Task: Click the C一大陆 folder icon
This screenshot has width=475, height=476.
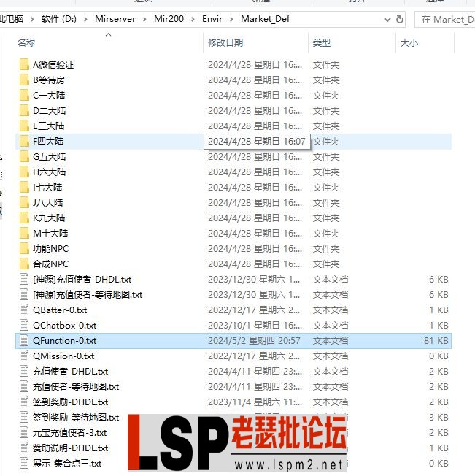Action: pos(24,96)
